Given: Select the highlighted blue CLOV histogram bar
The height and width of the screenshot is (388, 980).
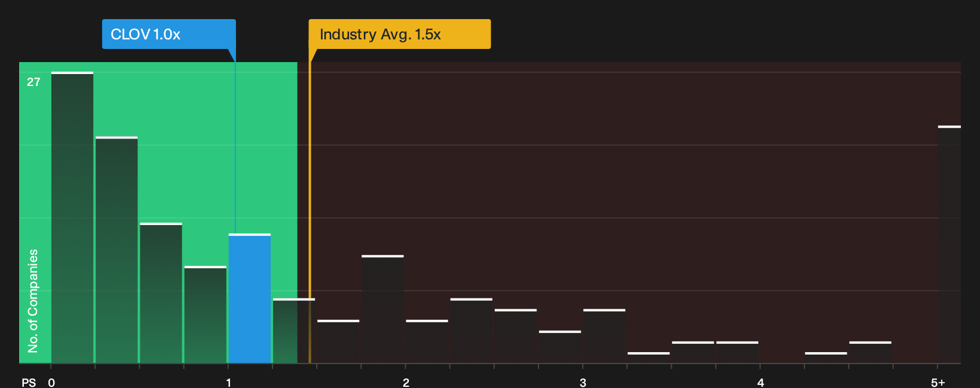Looking at the screenshot, I should [x=250, y=298].
